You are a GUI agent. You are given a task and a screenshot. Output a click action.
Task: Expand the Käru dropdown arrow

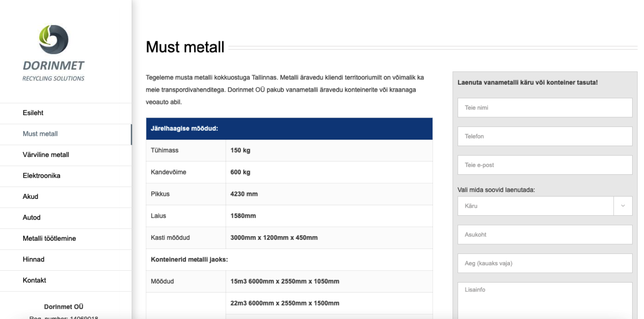[623, 206]
